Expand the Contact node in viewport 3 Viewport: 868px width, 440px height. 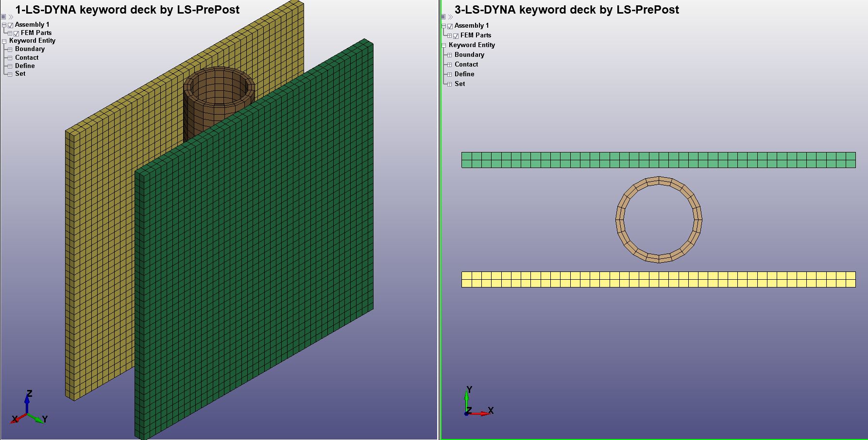click(x=449, y=65)
